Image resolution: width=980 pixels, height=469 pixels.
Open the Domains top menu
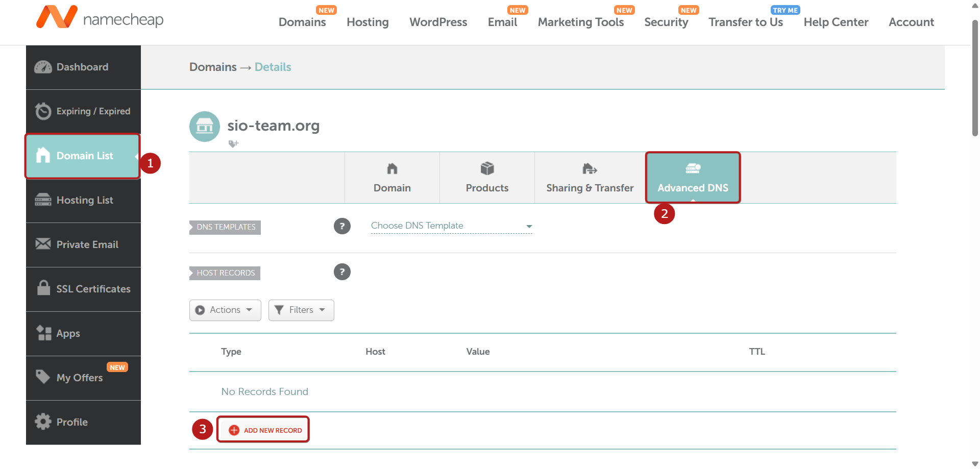click(302, 22)
